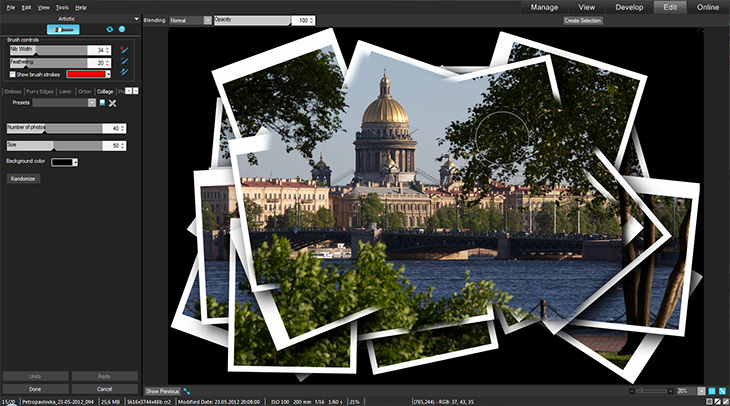Select the Lomo effect tab
The height and width of the screenshot is (406, 730).
click(x=65, y=91)
